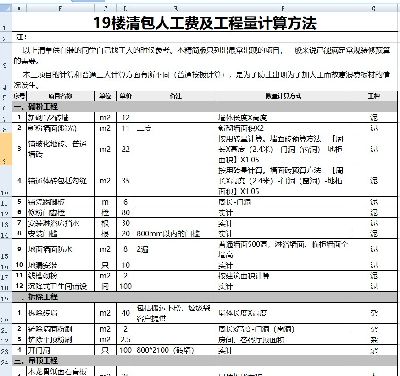Click the 工种 header cell
The width and height of the screenshot is (400, 376).
tap(374, 96)
